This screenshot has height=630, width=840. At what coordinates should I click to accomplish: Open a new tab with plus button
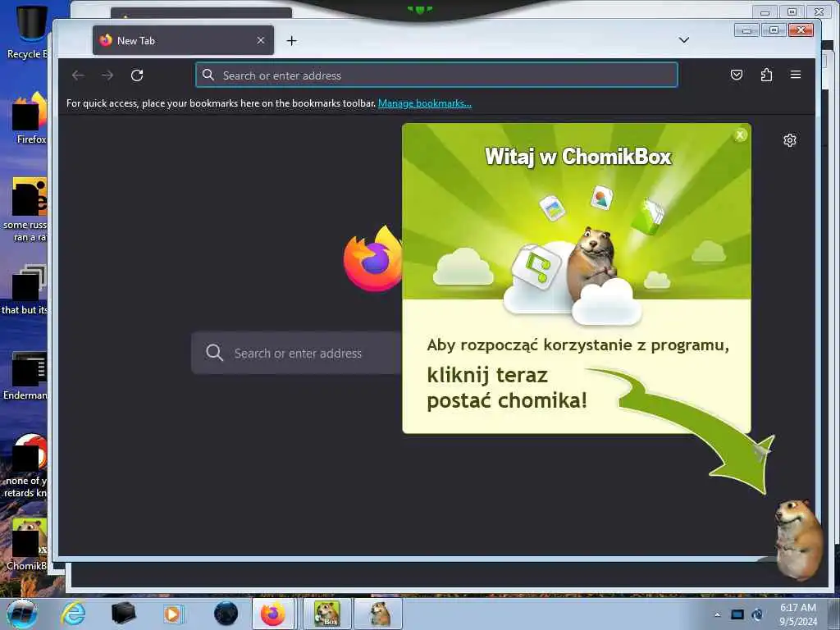[291, 41]
